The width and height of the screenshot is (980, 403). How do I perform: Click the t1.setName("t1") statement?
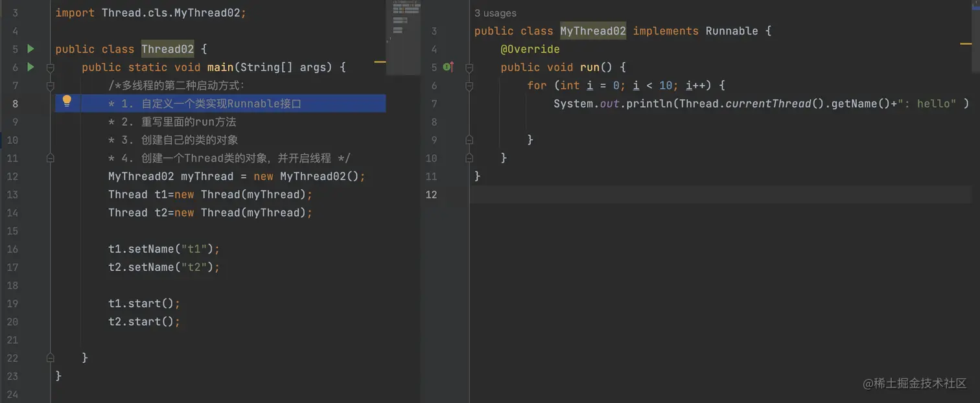pyautogui.click(x=164, y=249)
